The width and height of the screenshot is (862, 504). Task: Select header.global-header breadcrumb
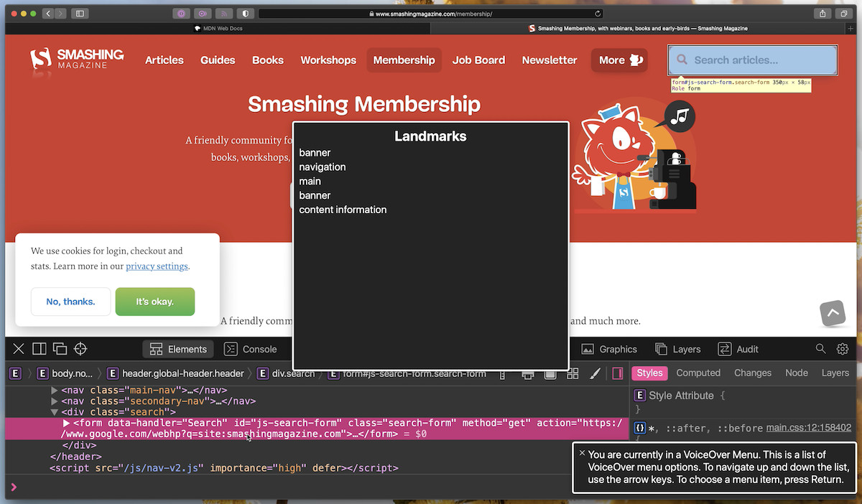click(175, 373)
